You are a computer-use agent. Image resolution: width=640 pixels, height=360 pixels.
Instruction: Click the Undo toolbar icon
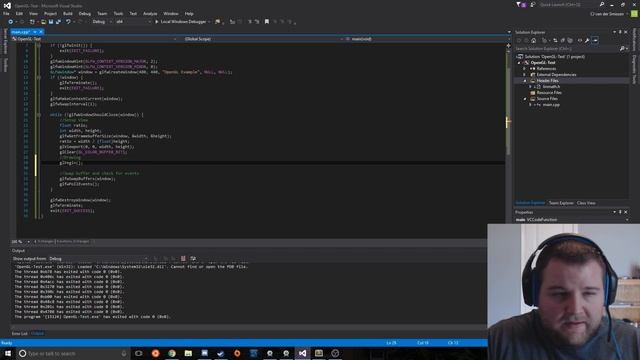68,22
